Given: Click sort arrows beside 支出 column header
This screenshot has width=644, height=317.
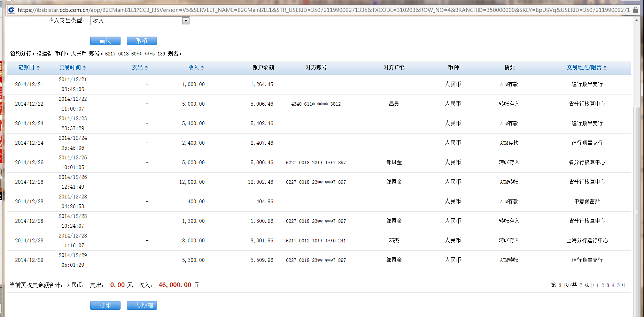Looking at the screenshot, I should pyautogui.click(x=146, y=68).
